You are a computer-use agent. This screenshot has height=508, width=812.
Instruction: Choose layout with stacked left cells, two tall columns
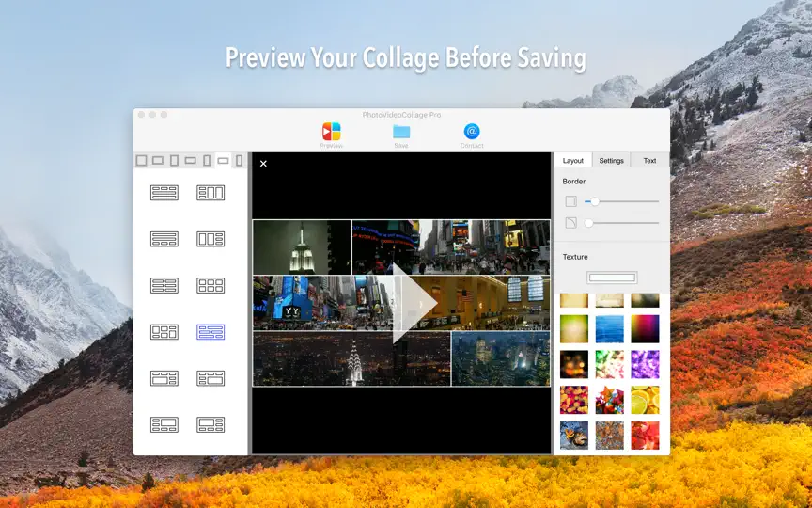pyautogui.click(x=211, y=193)
